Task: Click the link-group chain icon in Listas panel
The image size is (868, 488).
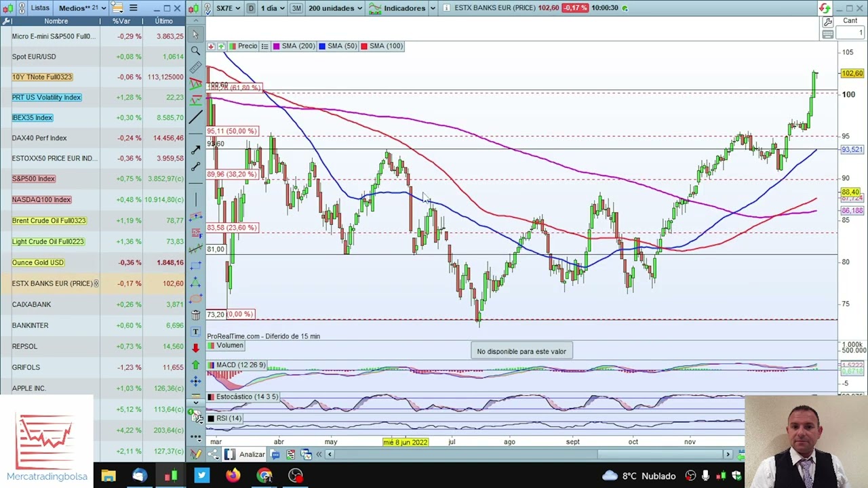Action: (22, 8)
